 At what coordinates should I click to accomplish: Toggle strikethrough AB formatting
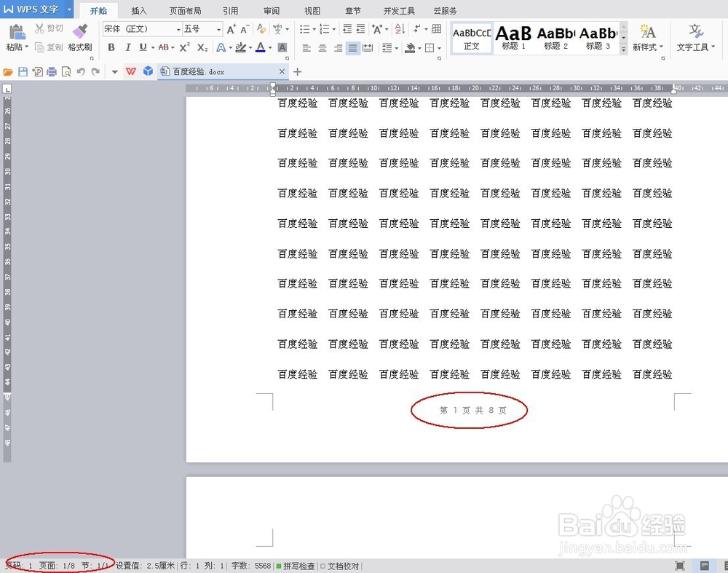(163, 47)
